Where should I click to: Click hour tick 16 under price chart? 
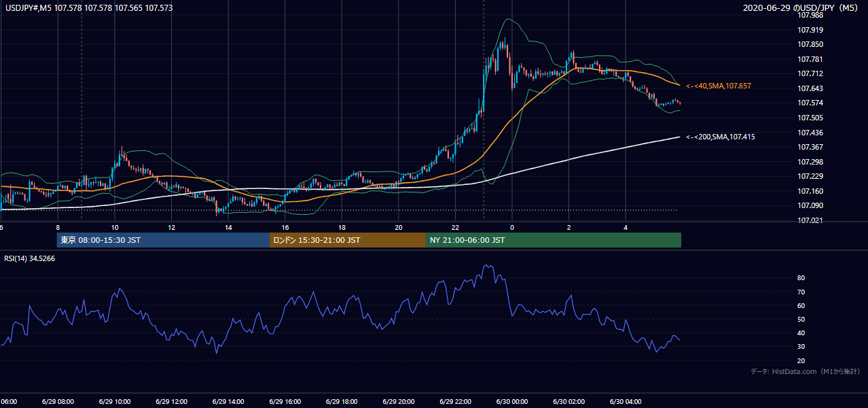click(x=285, y=228)
